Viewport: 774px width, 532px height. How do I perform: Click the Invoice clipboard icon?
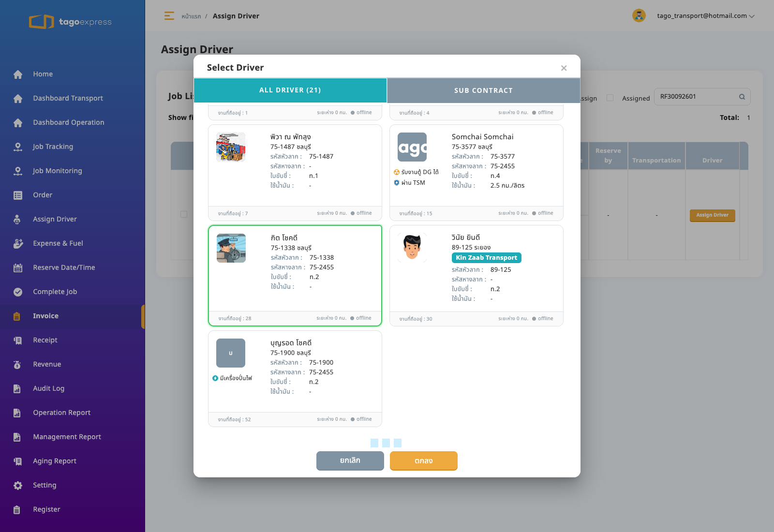point(17,316)
